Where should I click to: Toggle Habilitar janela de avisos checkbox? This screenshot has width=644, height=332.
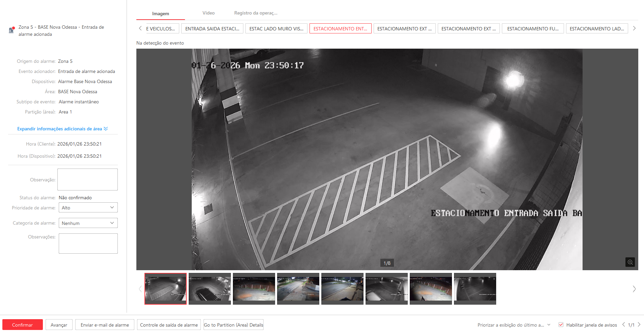[561, 325]
